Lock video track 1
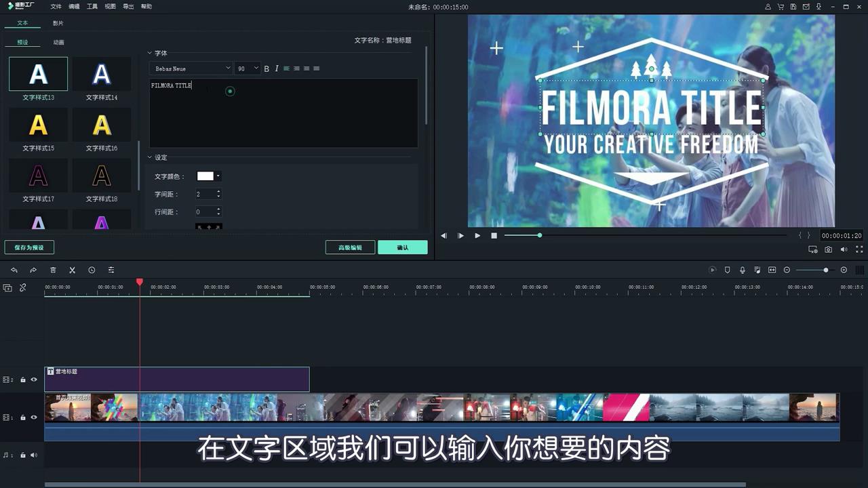Screen dimensions: 868x488 [23, 418]
